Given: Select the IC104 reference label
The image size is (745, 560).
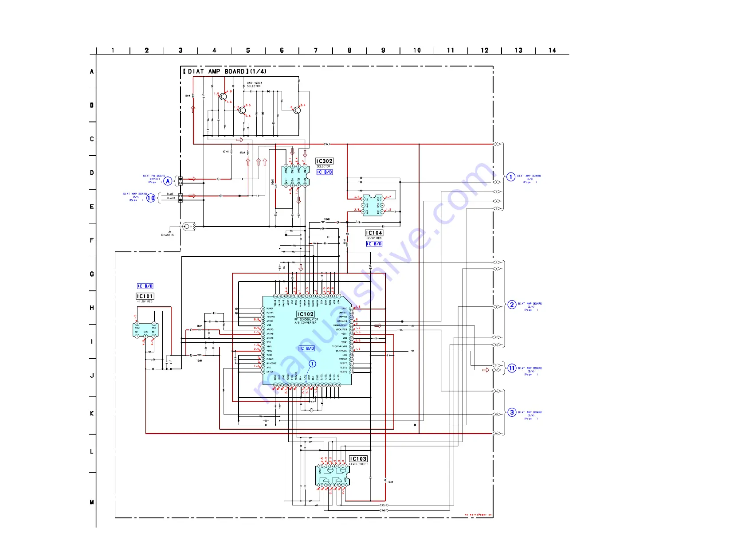Looking at the screenshot, I should 374,233.
